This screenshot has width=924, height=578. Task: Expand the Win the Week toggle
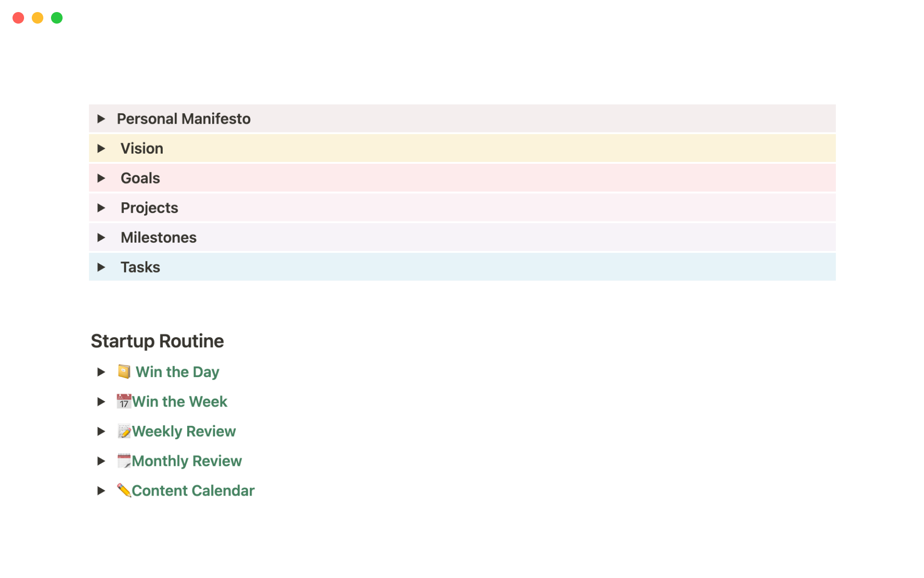(x=101, y=401)
